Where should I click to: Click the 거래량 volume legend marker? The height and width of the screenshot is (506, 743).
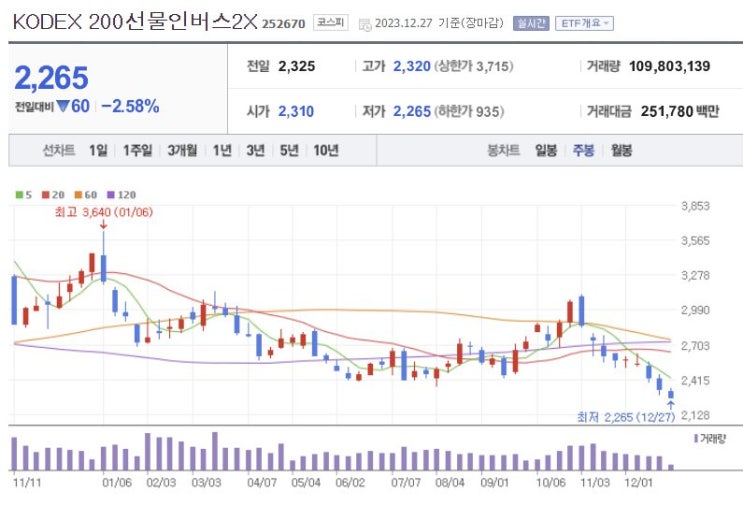pyautogui.click(x=710, y=438)
